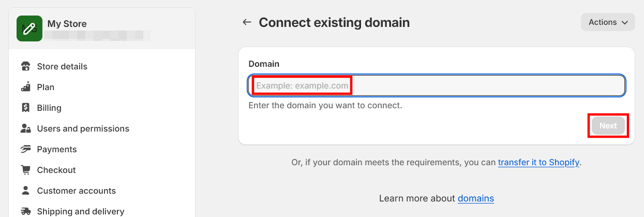Open Customer accounts settings
The height and width of the screenshot is (217, 644).
point(76,191)
